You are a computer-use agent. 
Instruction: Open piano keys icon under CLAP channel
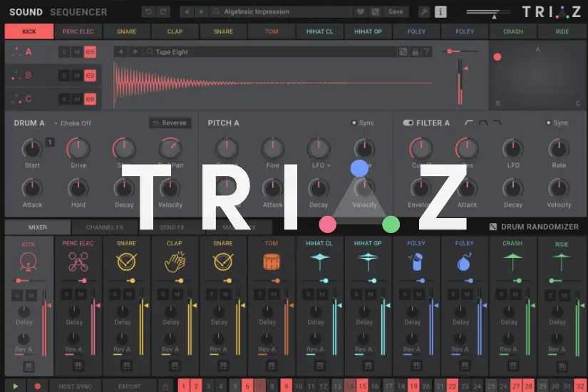tap(175, 366)
